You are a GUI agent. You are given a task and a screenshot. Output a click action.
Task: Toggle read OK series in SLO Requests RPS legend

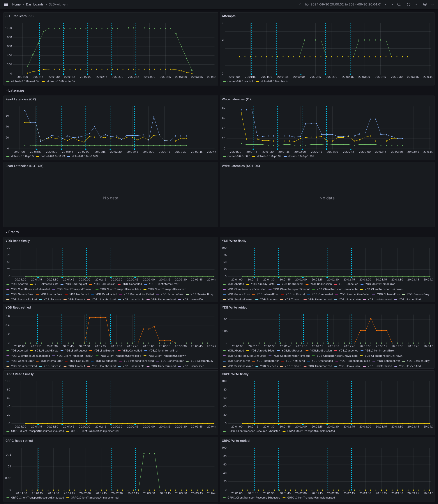point(25,82)
